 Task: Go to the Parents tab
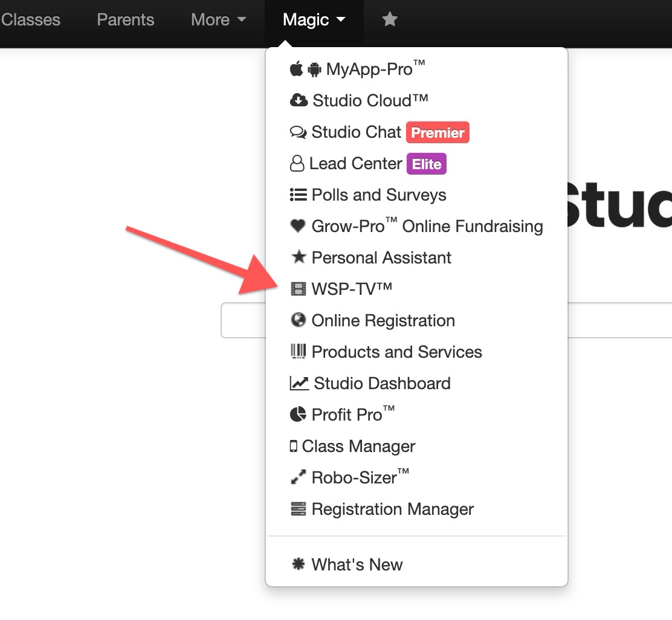(126, 20)
